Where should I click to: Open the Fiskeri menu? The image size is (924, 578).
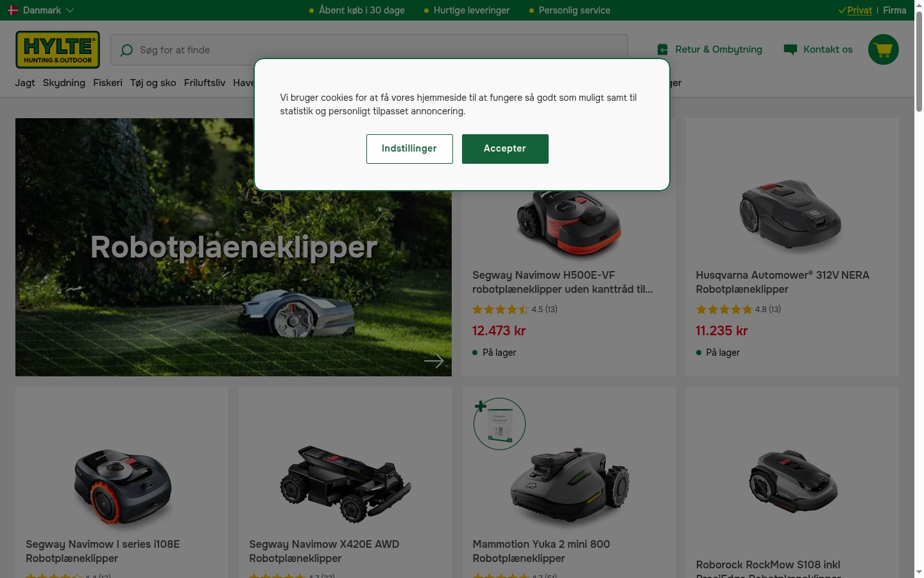[108, 83]
